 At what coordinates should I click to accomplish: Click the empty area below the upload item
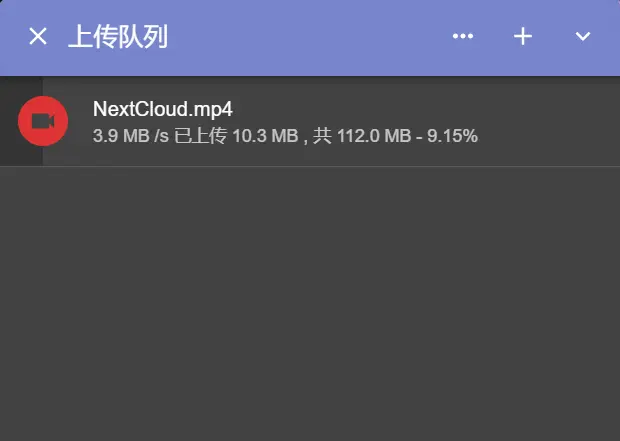310,304
